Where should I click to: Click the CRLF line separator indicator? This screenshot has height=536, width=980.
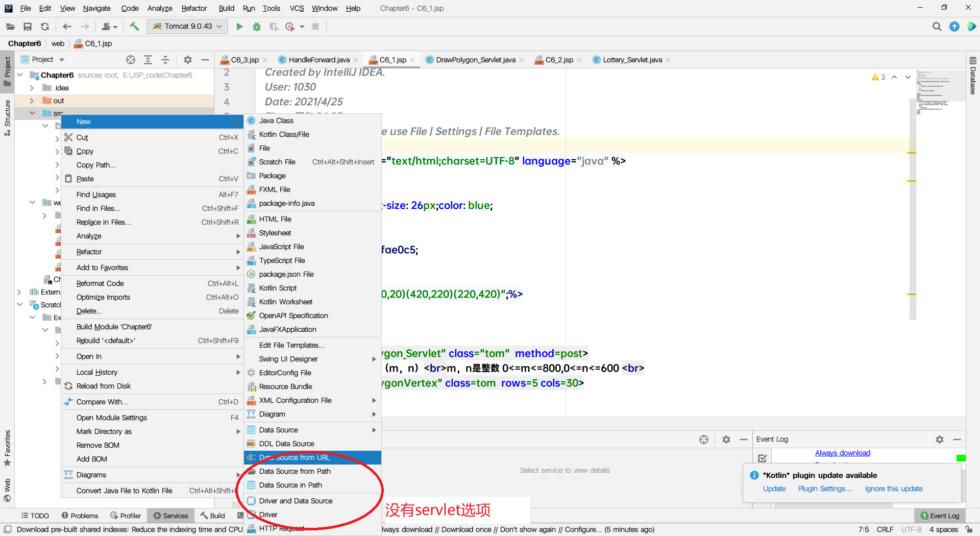(x=885, y=529)
